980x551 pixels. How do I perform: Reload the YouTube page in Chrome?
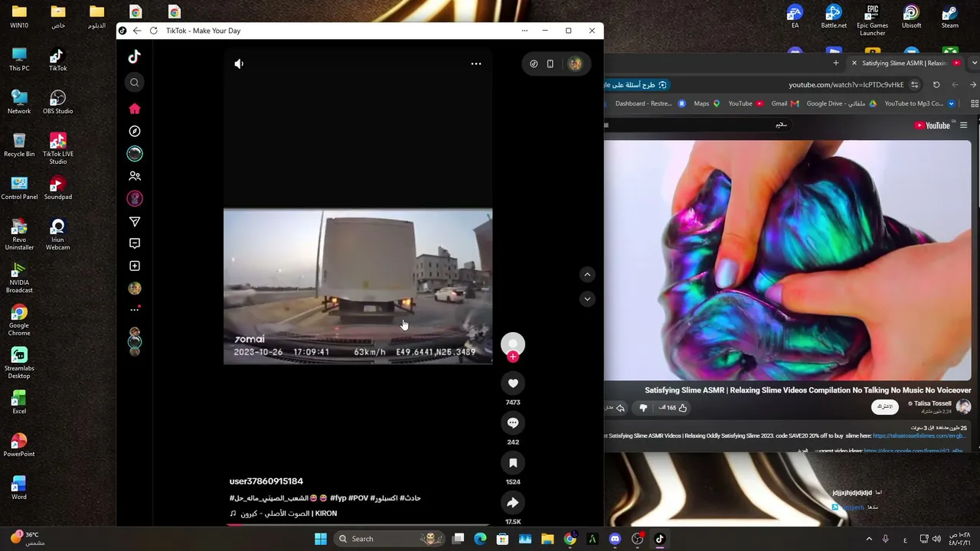(936, 85)
